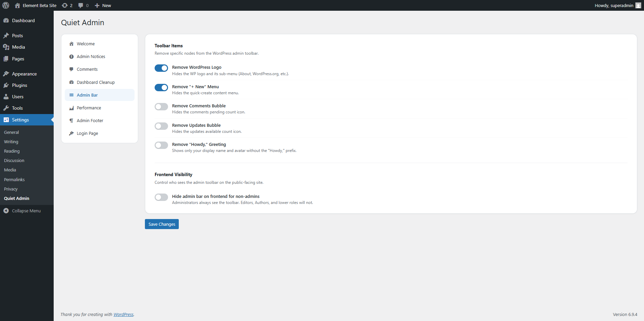Select the Performance chart icon
Screen dimensions: 644x321
(71, 108)
